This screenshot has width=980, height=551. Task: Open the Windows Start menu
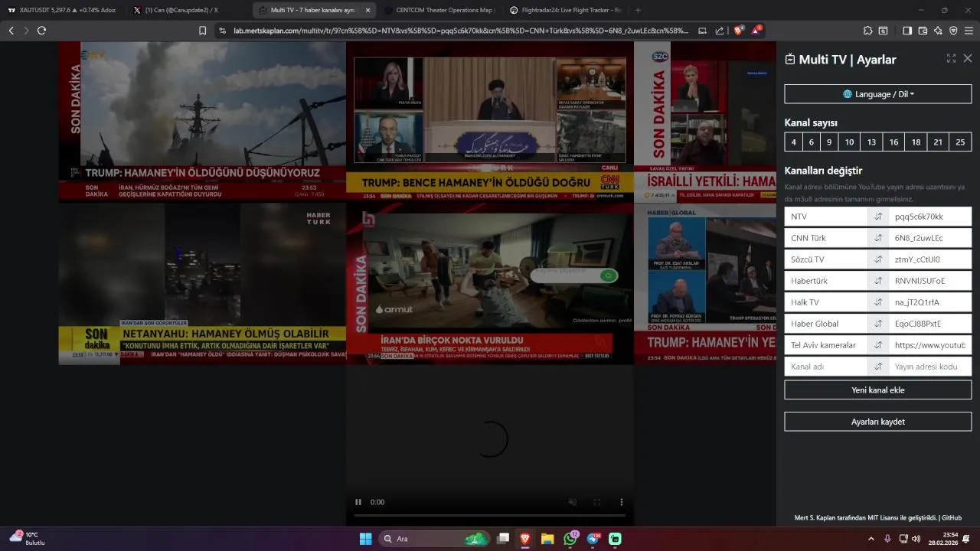pos(365,539)
